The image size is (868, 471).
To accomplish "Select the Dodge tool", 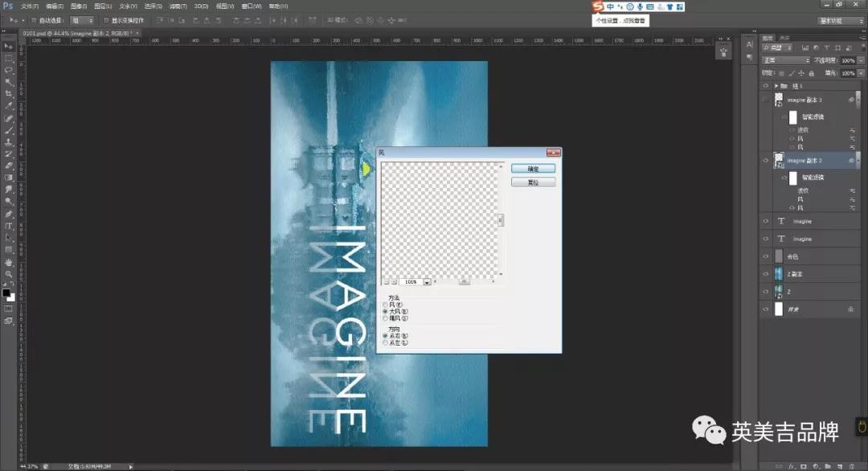I will click(x=8, y=202).
